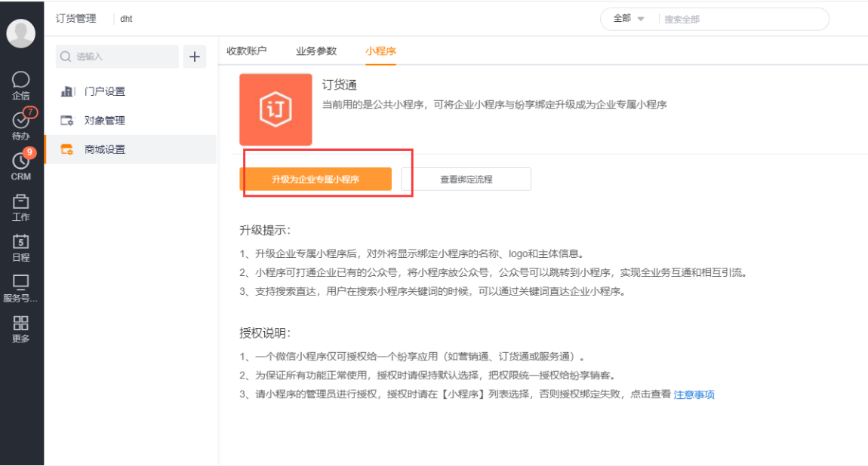Open 门户设置 menu item

[x=131, y=91]
